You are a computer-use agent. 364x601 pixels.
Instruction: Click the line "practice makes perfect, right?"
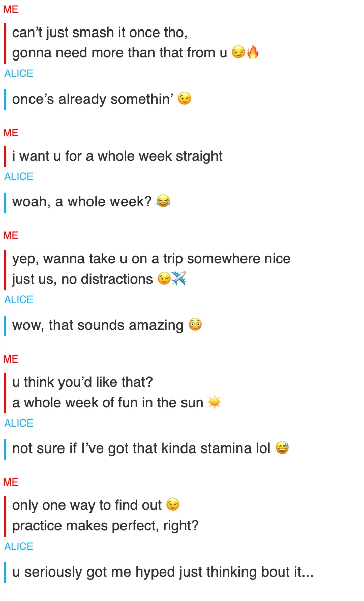pyautogui.click(x=105, y=525)
